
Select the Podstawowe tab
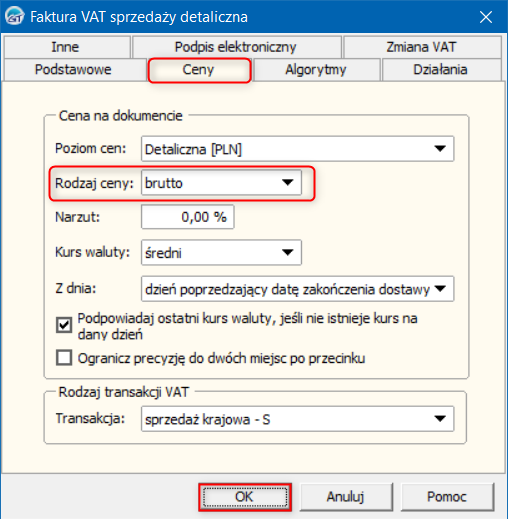73,70
